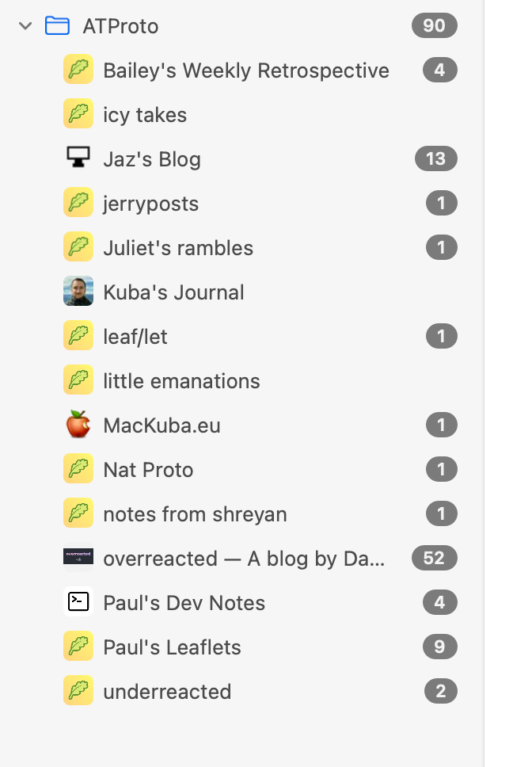Click the leaf icon beside Nat Proto
532x767 pixels.
pos(78,469)
